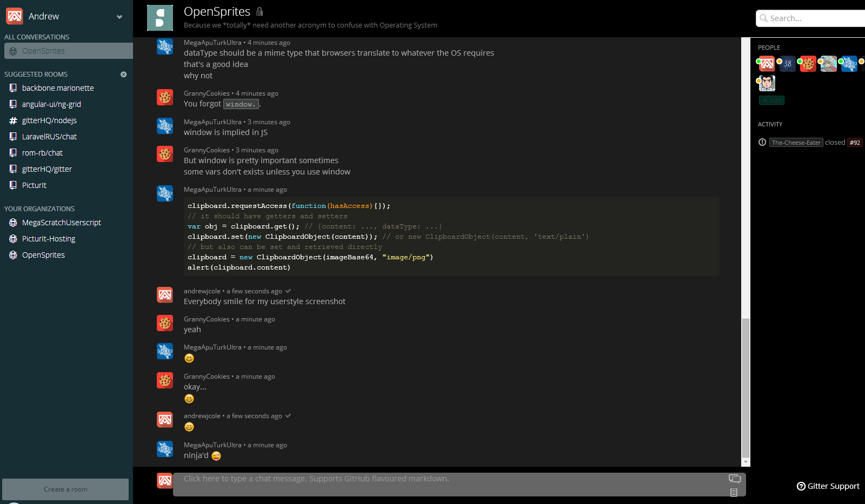This screenshot has width=865, height=504.
Task: Click the Add people button
Action: (x=771, y=100)
